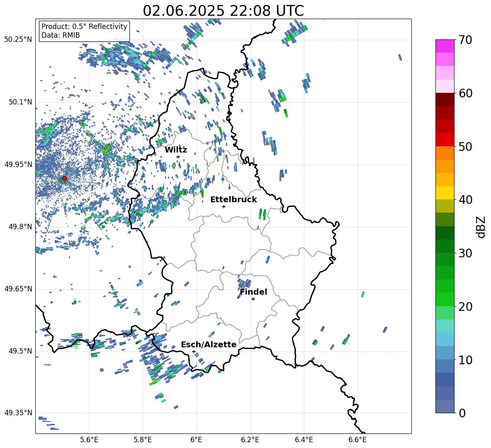Pick the light blue swatch between 10 and 20
The height and width of the screenshot is (448, 491).
pyautogui.click(x=445, y=339)
